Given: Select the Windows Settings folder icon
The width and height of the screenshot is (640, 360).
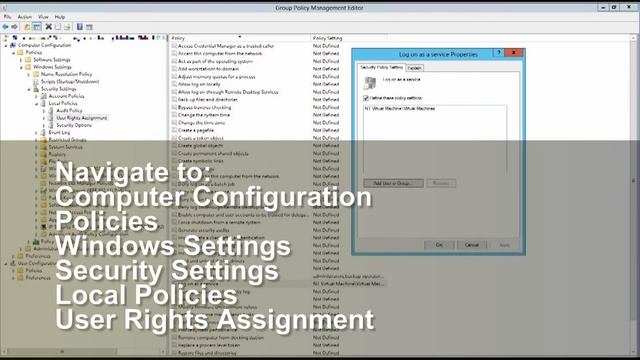Looking at the screenshot, I should tap(28, 67).
